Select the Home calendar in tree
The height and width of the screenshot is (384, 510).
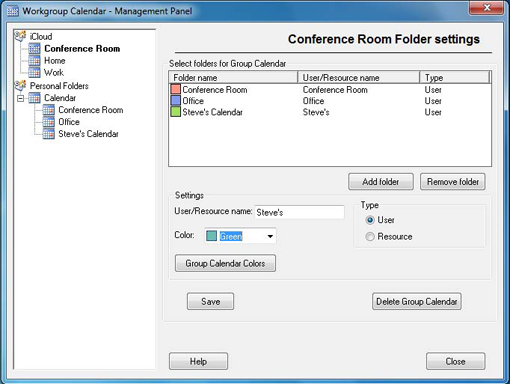point(55,61)
